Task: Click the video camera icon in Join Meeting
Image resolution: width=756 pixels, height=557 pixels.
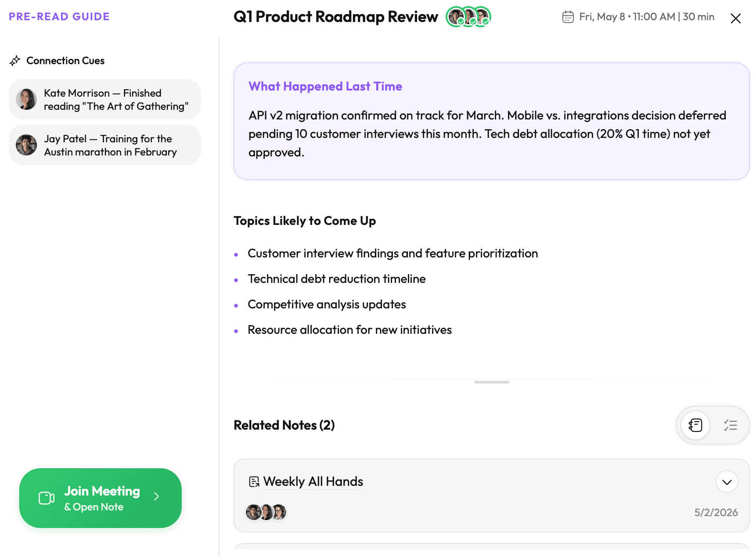Action: (x=47, y=498)
